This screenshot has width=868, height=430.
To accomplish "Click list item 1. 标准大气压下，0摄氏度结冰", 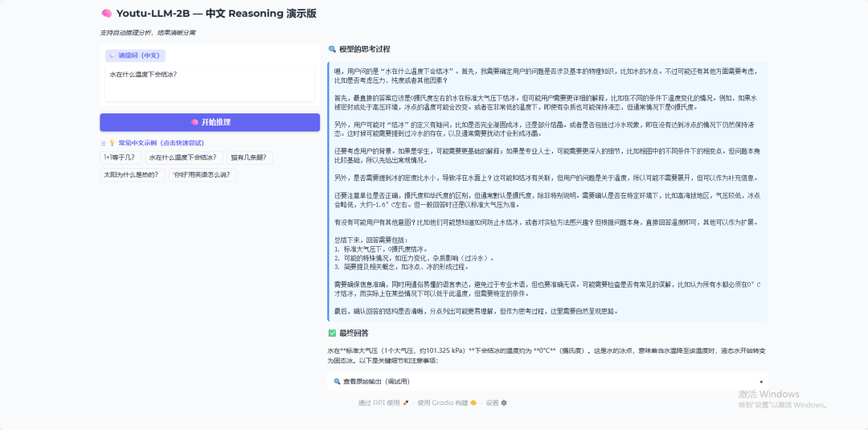I will (381, 249).
